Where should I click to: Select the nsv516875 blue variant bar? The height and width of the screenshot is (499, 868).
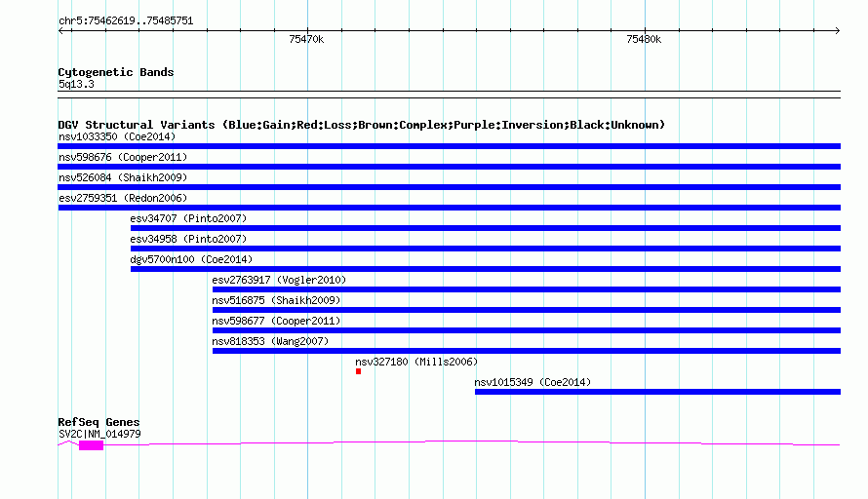pyautogui.click(x=527, y=310)
